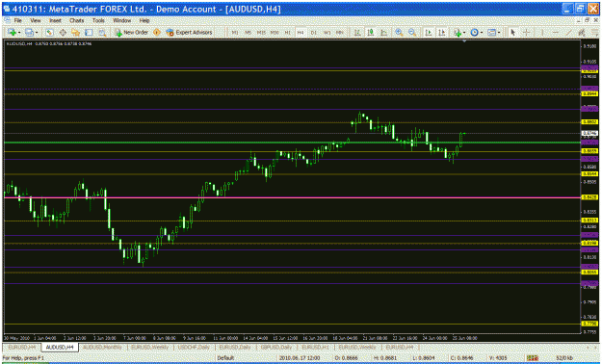
Task: Open the File menu
Action: [x=17, y=20]
